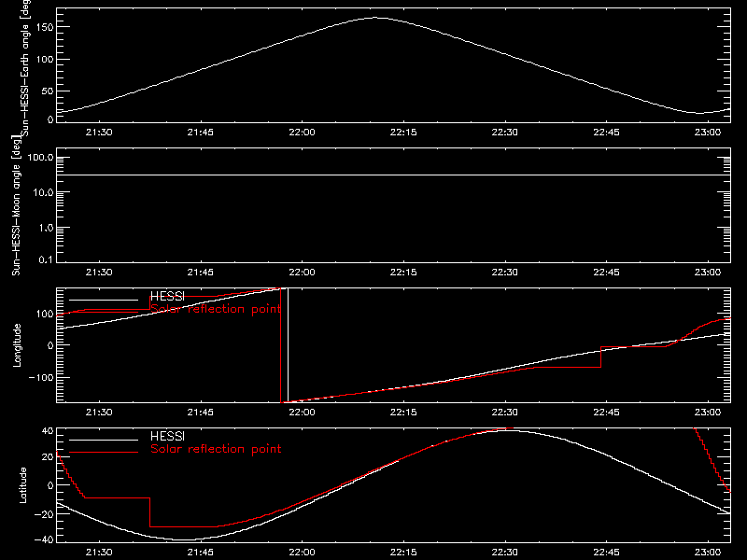The height and width of the screenshot is (560, 747).
Task: Click white HESSI legend line in Latitude plot
Action: pyautogui.click(x=104, y=440)
